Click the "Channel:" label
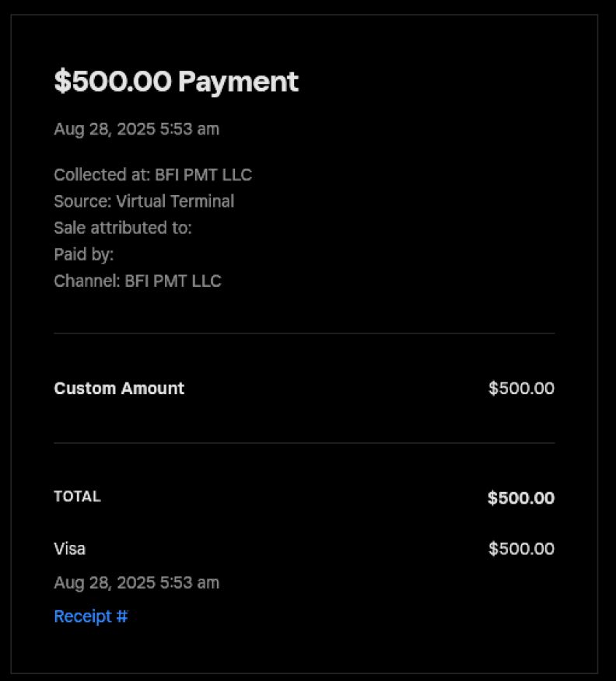 pyautogui.click(x=87, y=281)
